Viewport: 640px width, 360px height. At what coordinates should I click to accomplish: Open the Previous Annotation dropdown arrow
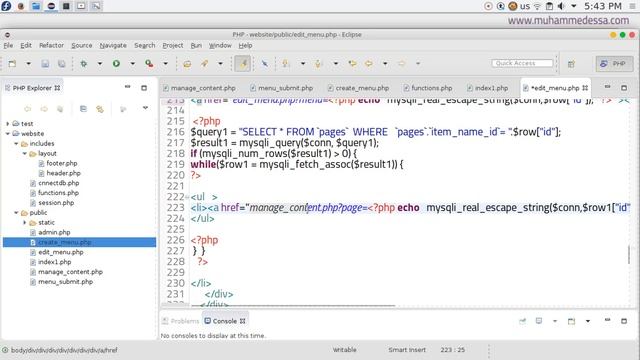[336, 64]
